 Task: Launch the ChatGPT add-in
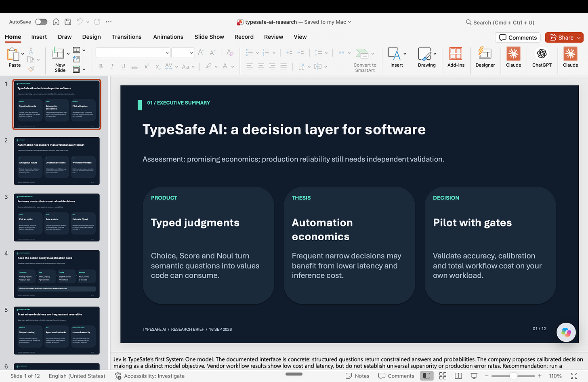(x=542, y=57)
